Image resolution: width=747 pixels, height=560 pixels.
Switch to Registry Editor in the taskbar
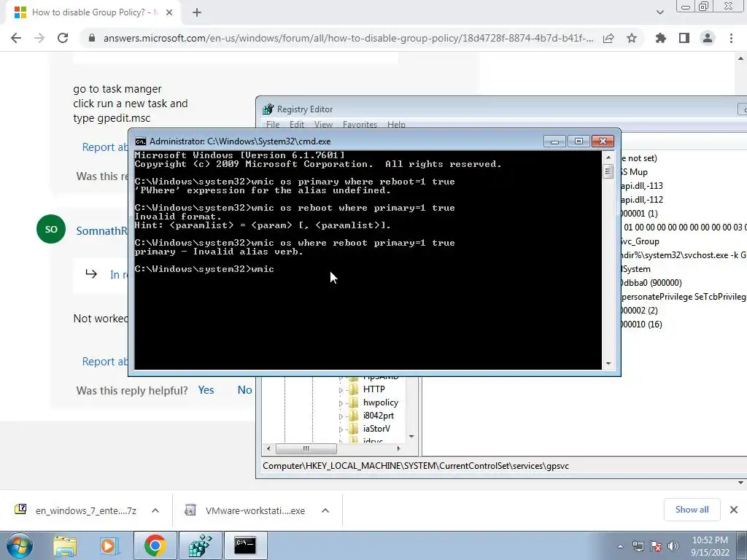click(x=200, y=545)
